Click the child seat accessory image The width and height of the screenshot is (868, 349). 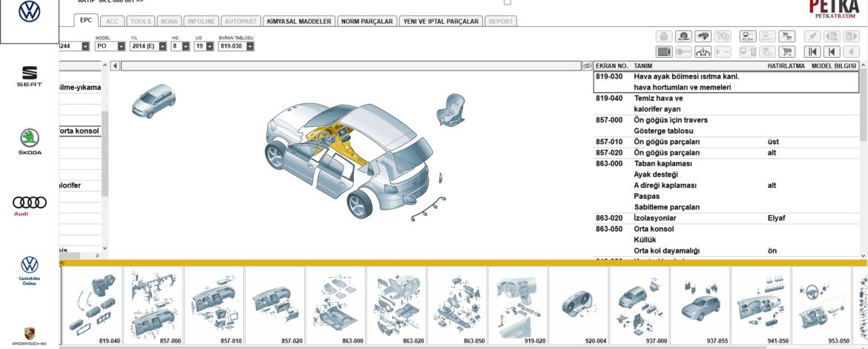coord(450,109)
